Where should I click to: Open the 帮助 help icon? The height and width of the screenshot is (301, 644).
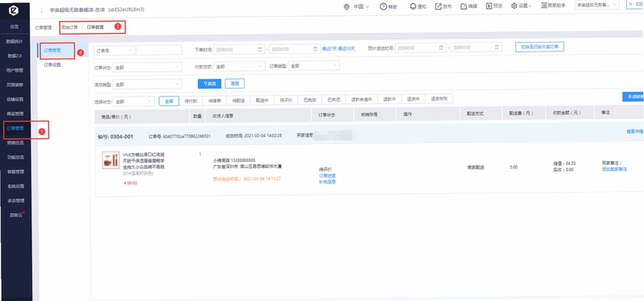[383, 6]
